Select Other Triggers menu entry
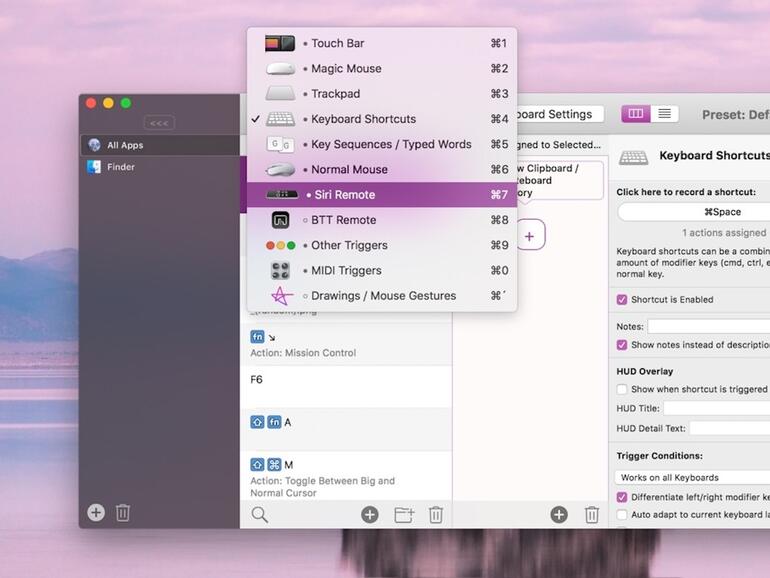Viewport: 770px width, 578px height. (382, 245)
